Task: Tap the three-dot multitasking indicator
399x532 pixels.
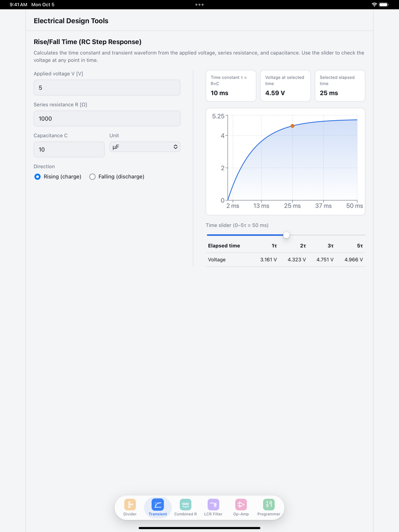Action: [x=199, y=4]
